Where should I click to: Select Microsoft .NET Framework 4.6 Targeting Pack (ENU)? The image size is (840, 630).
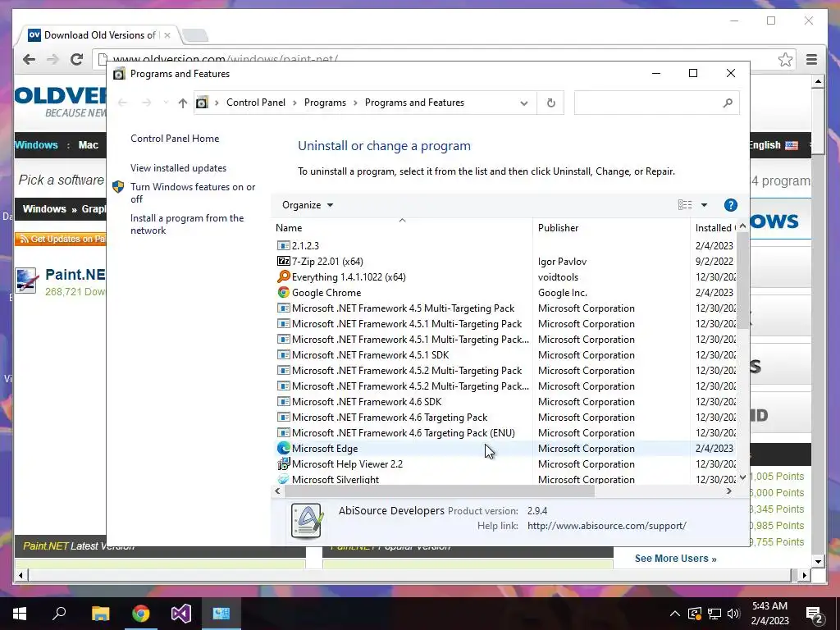click(x=506, y=433)
